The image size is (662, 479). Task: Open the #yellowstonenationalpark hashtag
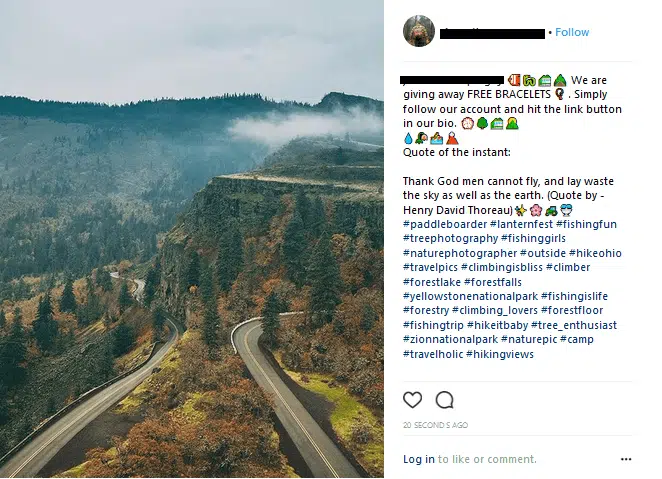coord(469,297)
